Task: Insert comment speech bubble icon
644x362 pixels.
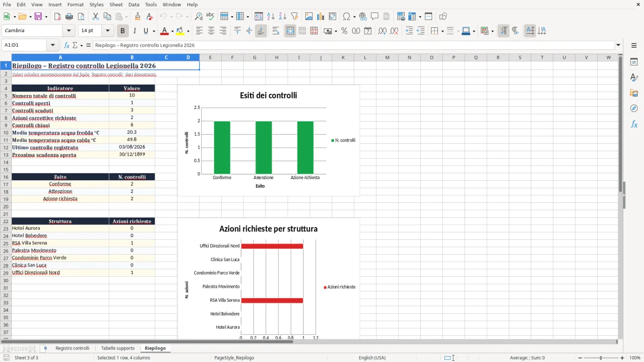Action: point(375,17)
